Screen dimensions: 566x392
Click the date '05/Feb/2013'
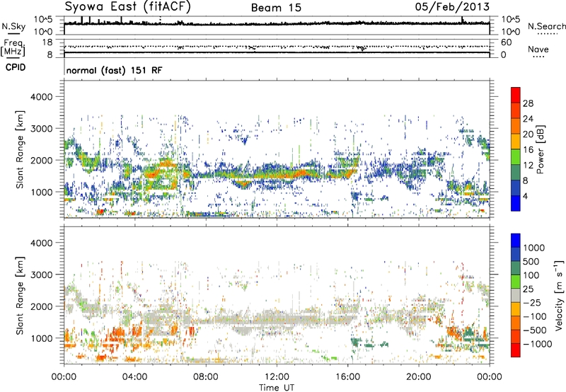coord(452,7)
